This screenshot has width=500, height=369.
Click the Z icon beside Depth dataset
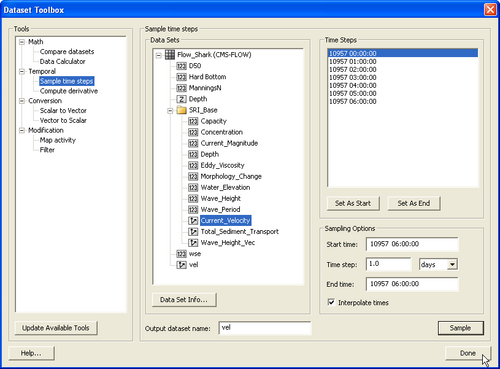click(x=181, y=99)
